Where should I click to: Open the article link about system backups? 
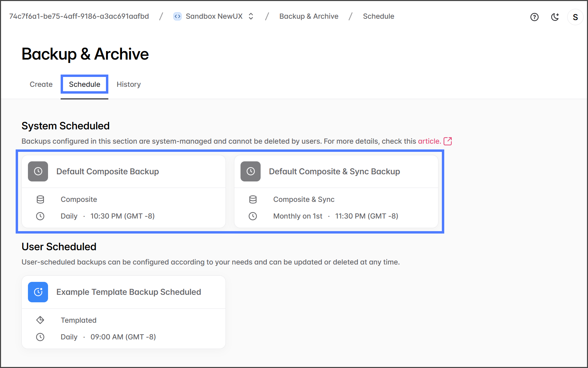click(429, 141)
